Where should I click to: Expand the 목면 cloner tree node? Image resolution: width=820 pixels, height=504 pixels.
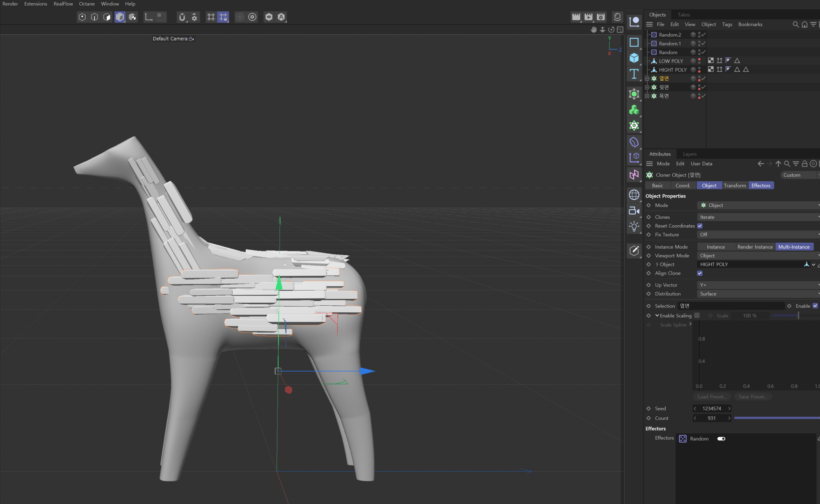pos(647,96)
